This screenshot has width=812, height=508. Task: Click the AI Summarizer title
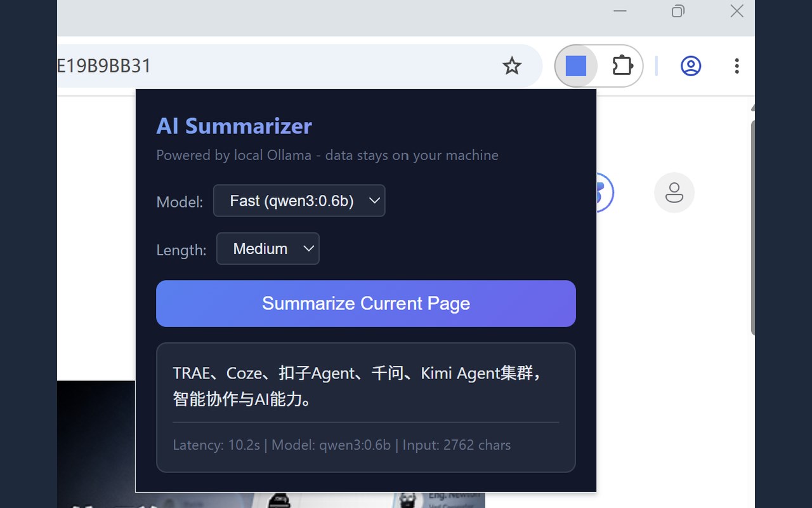(x=234, y=126)
